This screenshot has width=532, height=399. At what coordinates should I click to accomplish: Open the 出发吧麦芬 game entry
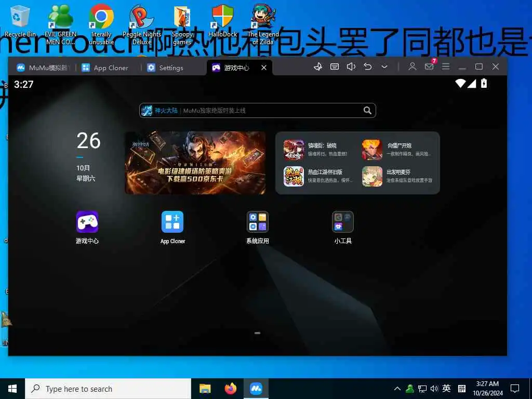(397, 176)
